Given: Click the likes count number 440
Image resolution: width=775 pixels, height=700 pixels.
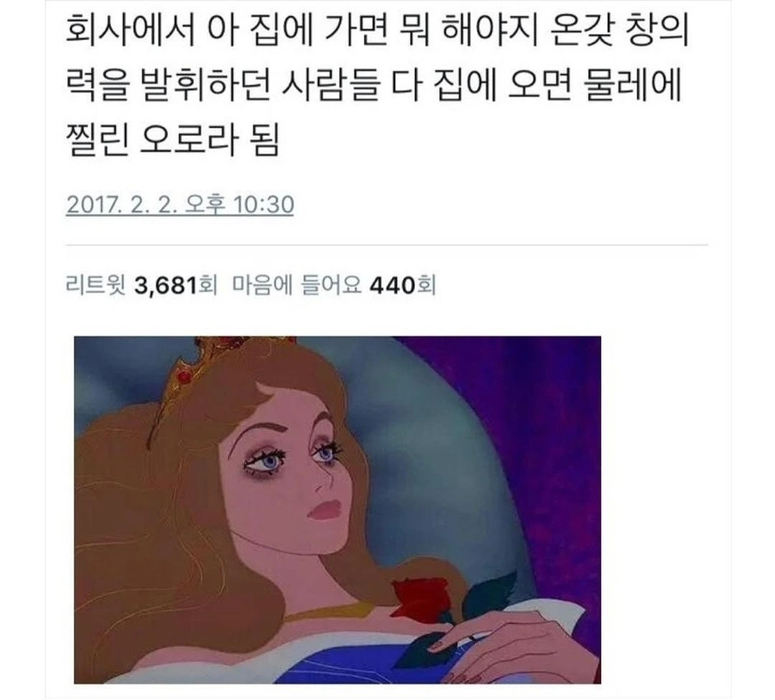Looking at the screenshot, I should click(393, 286).
